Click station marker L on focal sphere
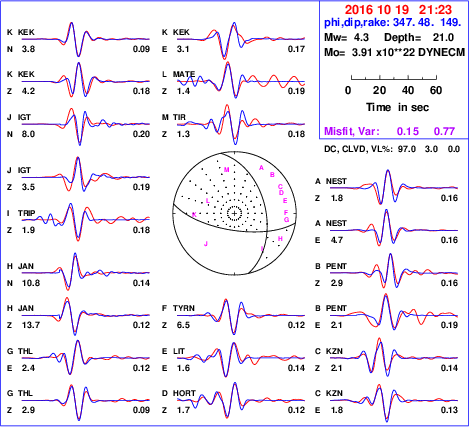This screenshot has width=469, height=427. 207,201
